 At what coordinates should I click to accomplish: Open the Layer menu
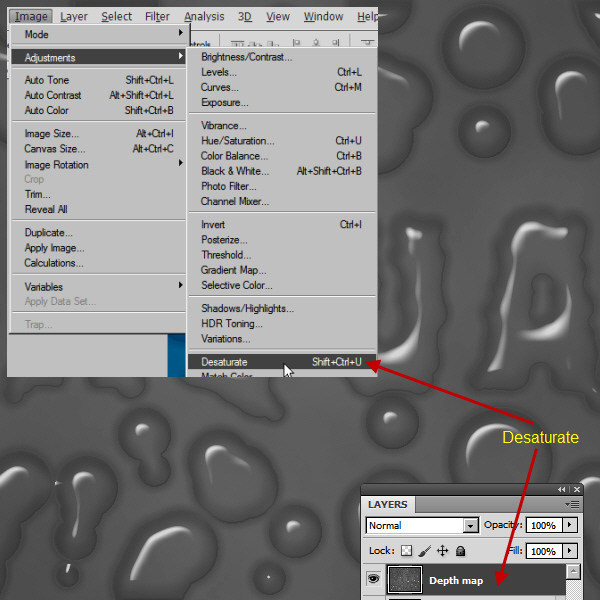pos(73,16)
